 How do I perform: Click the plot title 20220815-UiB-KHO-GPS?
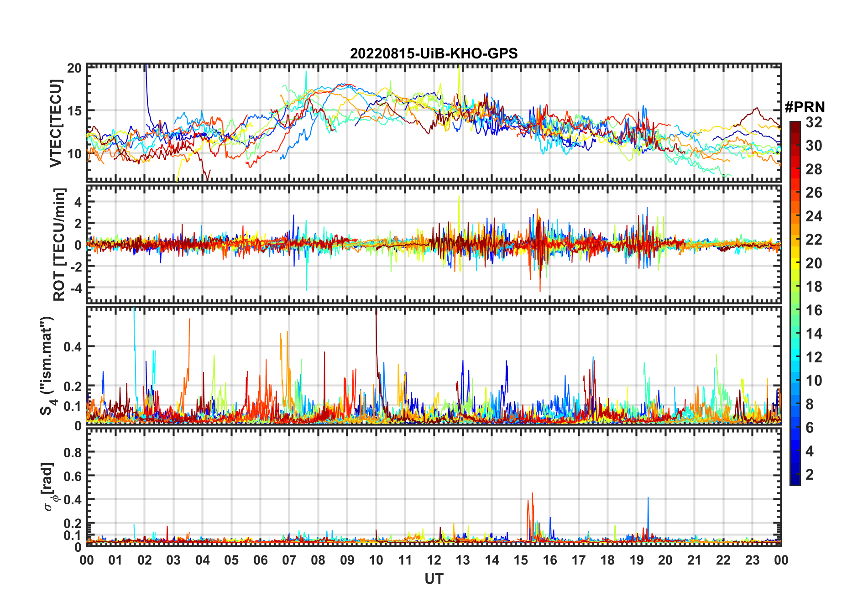(x=434, y=53)
